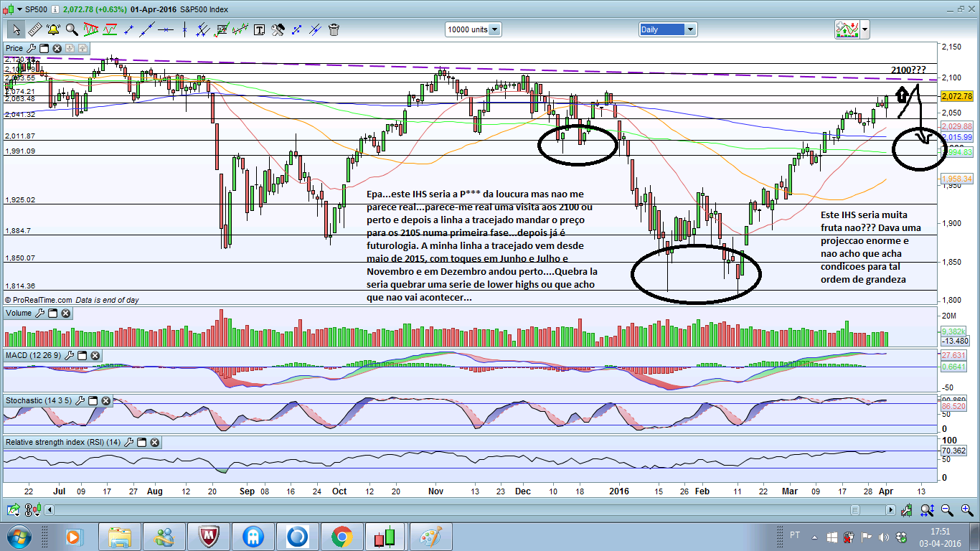
Task: Close the MACD indicator panel
Action: click(x=95, y=355)
